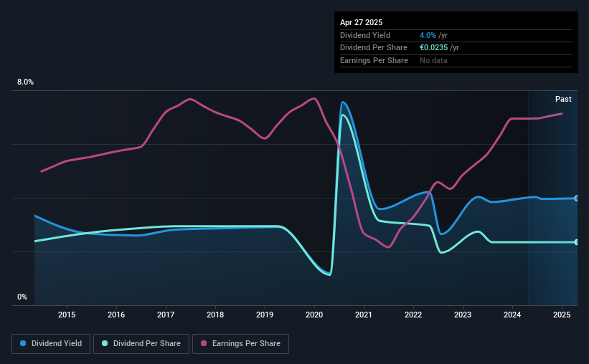Select the 2025 x-axis year label
589x364 pixels.
tap(562, 315)
